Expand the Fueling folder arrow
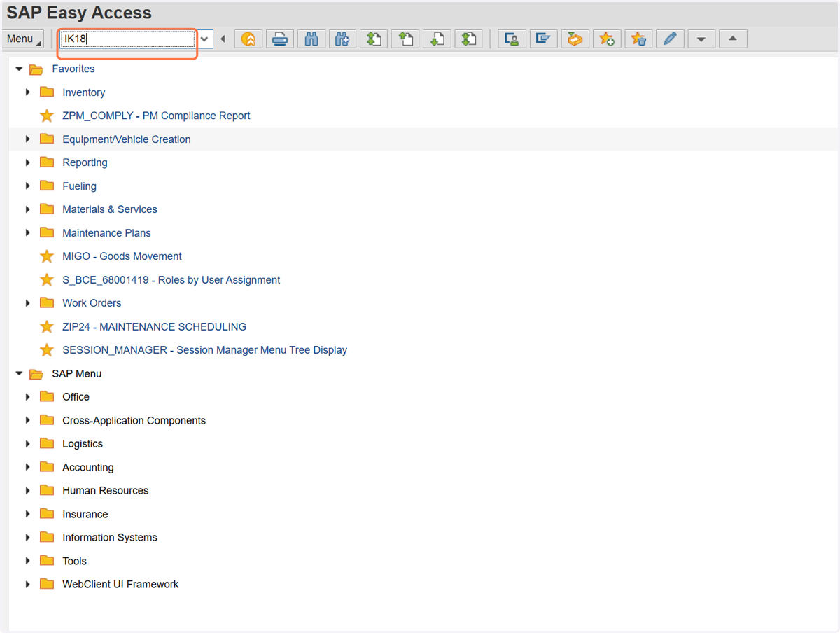This screenshot has width=840, height=633. pyautogui.click(x=28, y=186)
